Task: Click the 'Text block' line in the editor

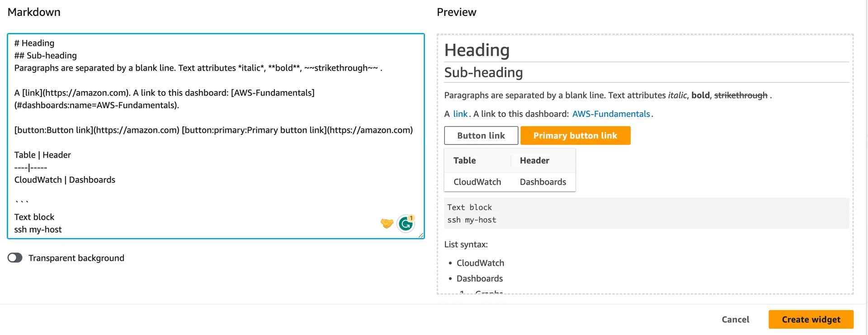Action: 34,217
